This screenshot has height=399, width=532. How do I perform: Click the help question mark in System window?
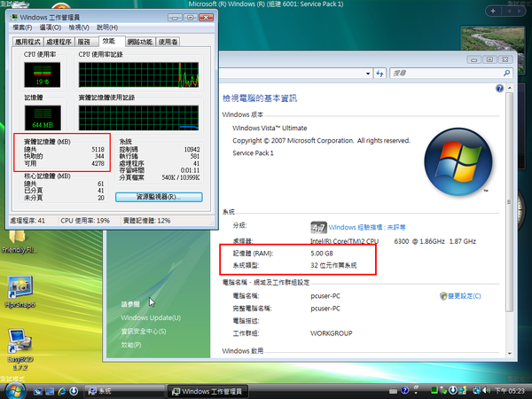coord(499,89)
